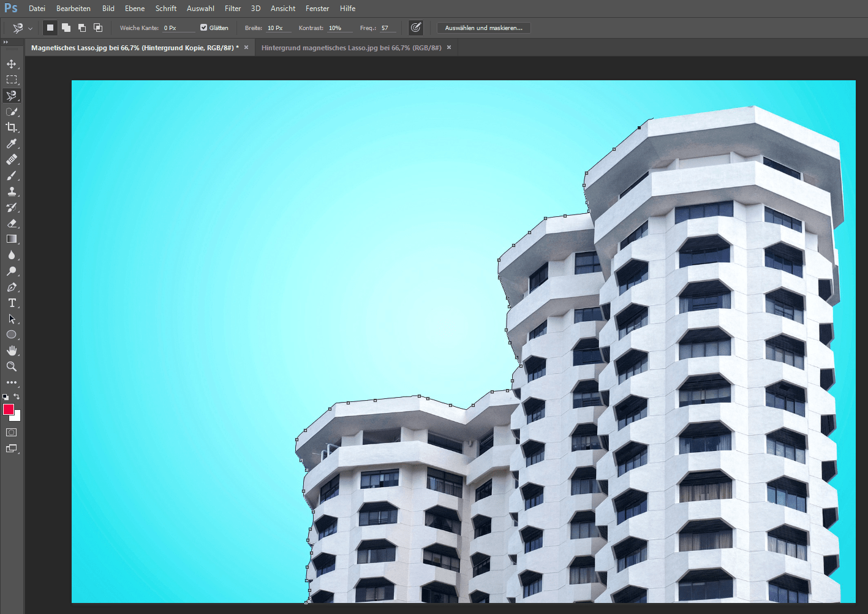
Task: Expand the collapsed toolbar with double arrows
Action: coord(6,42)
